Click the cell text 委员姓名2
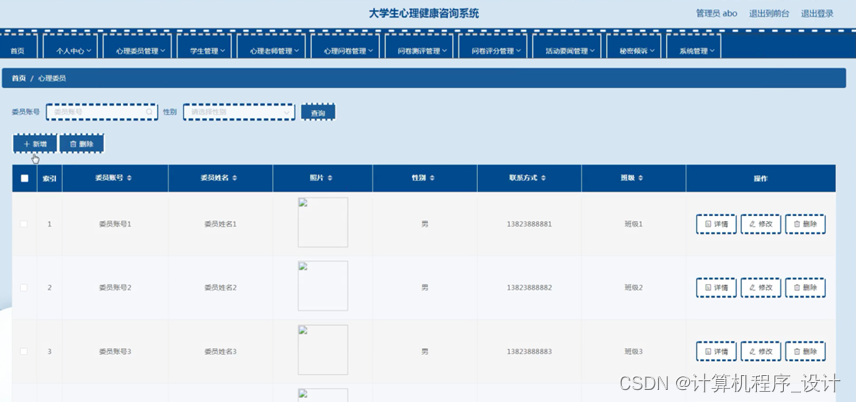The height and width of the screenshot is (402, 856). (221, 287)
